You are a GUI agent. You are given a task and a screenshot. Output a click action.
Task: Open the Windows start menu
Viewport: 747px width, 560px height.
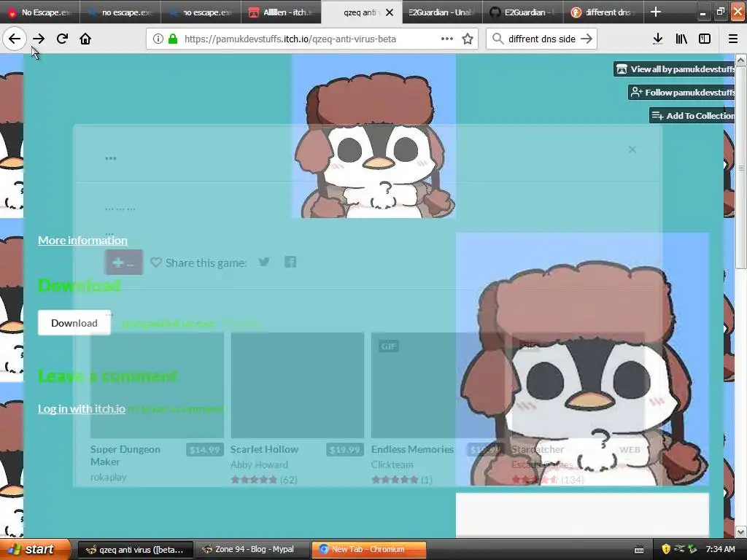34,549
